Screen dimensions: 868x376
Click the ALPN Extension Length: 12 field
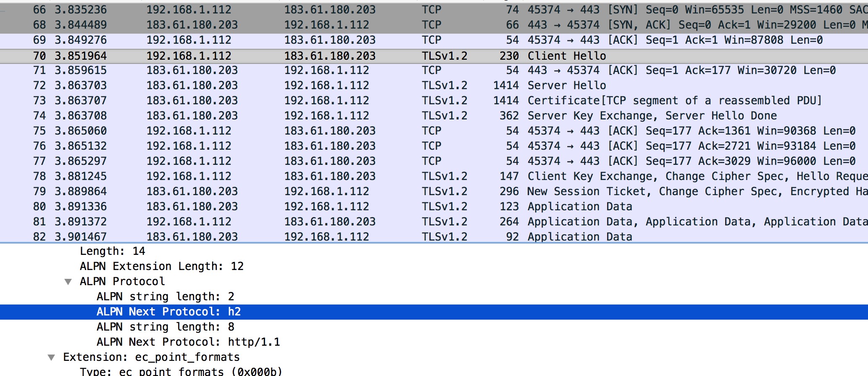161,266
